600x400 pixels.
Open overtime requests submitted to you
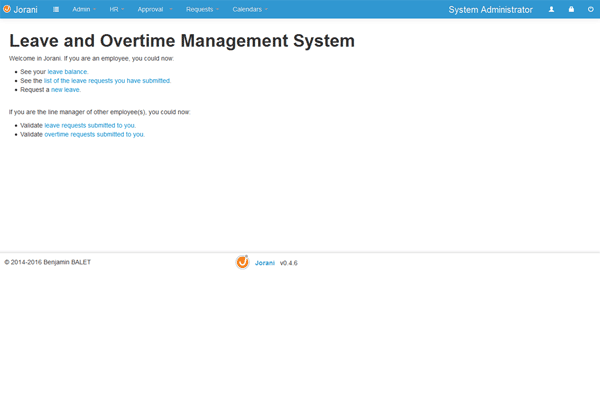pyautogui.click(x=94, y=134)
